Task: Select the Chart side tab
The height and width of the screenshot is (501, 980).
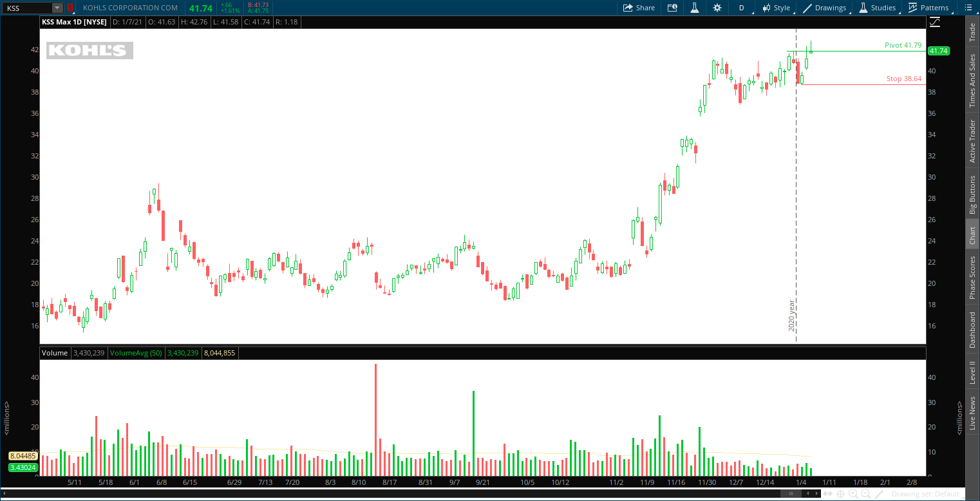Action: [x=972, y=235]
